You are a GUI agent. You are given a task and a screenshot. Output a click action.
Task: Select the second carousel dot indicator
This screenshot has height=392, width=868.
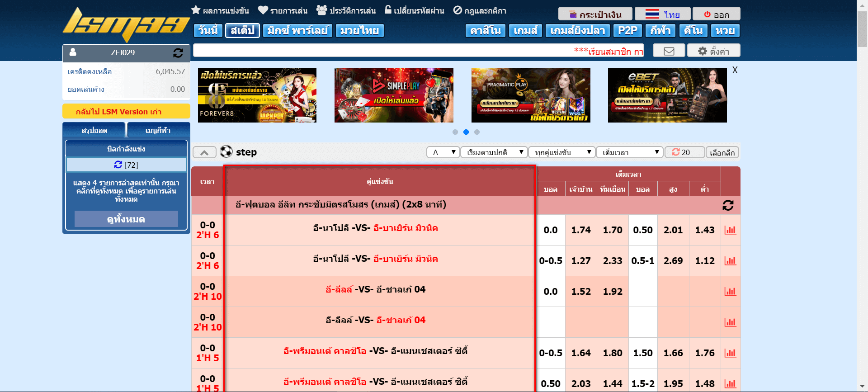click(x=466, y=132)
